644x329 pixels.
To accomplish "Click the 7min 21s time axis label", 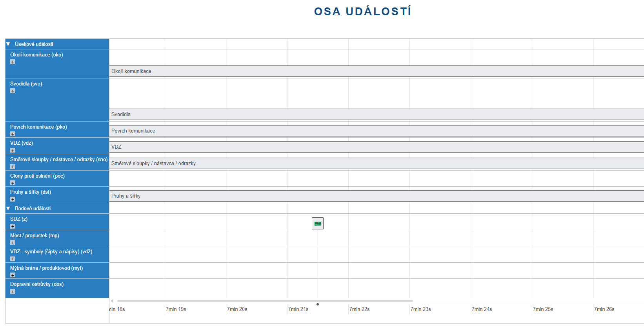I will click(x=298, y=309).
